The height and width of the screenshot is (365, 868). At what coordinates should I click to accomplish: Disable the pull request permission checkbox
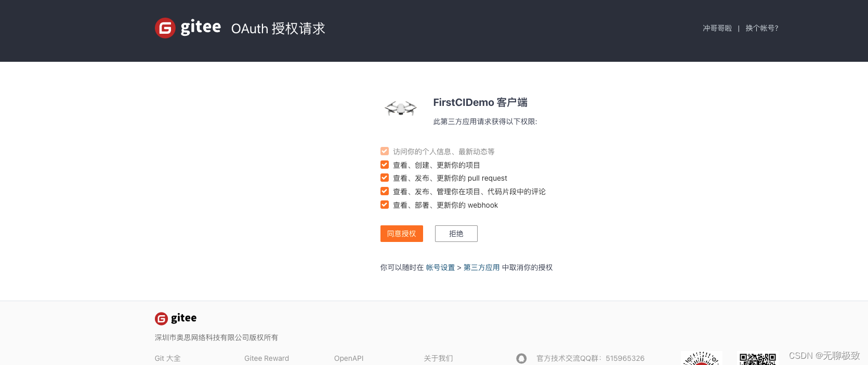[384, 178]
